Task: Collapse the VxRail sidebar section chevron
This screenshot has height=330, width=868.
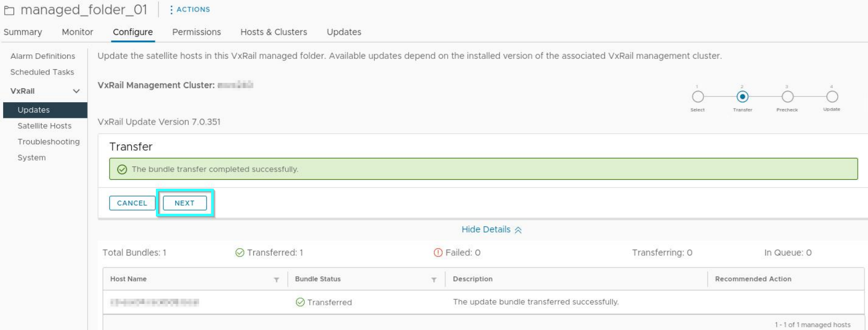Action: click(x=76, y=91)
